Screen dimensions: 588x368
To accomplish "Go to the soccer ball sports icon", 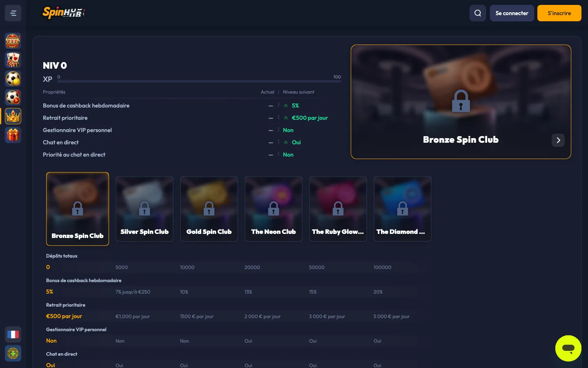I will click(13, 79).
